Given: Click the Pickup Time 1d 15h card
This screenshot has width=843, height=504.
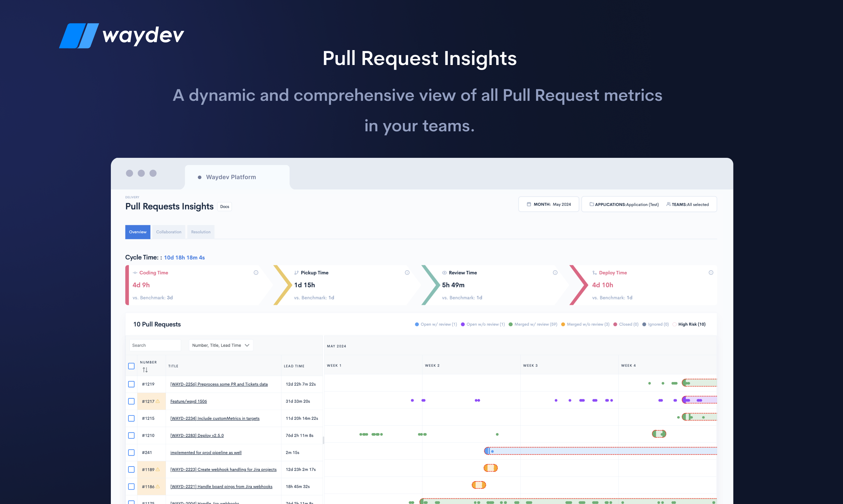Looking at the screenshot, I should (x=347, y=285).
